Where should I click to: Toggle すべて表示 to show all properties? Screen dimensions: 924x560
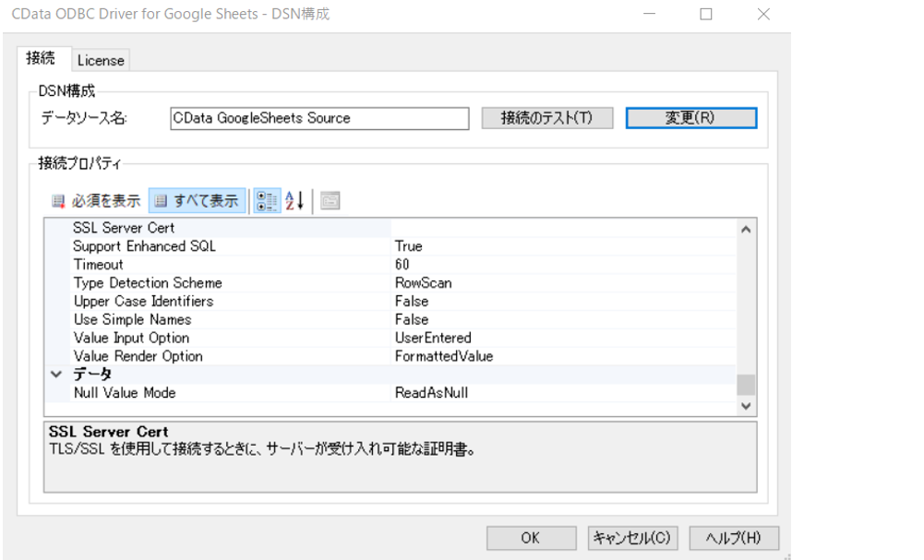pyautogui.click(x=197, y=201)
